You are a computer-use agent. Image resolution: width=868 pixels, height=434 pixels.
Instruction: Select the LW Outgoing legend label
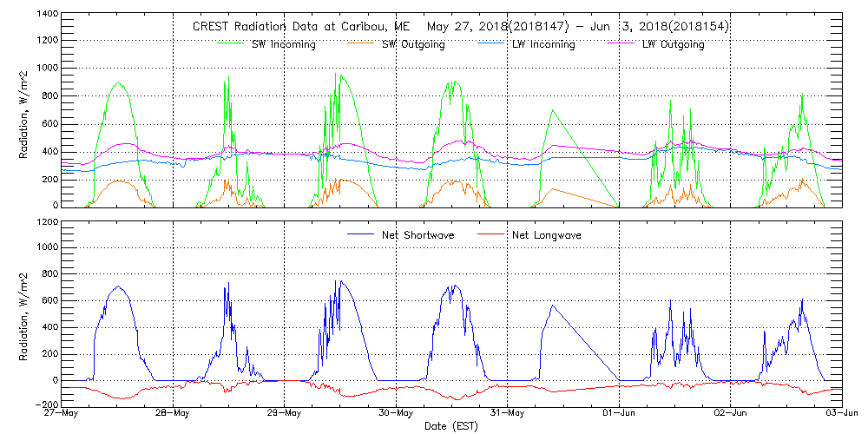click(x=673, y=44)
